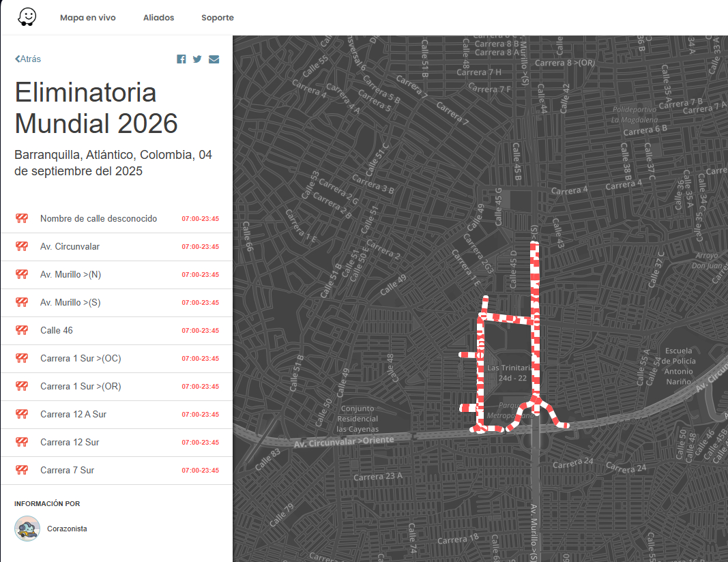Screen dimensions: 728x562
Task: Click closure icon beside Av. Circunvalar
Action: click(22, 247)
